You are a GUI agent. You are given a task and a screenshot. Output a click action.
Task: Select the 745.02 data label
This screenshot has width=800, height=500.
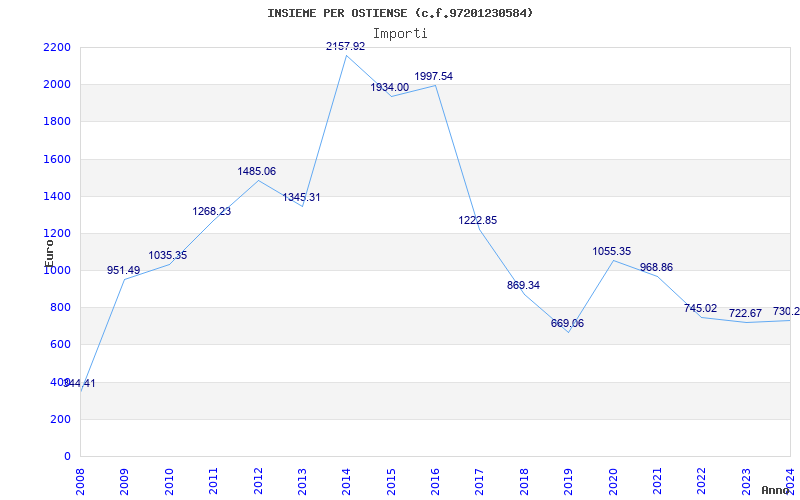coord(701,309)
